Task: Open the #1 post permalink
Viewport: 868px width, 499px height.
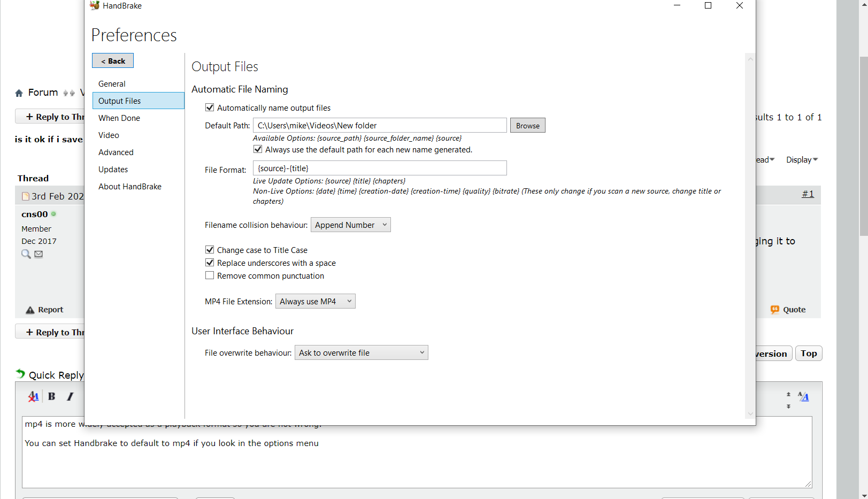Action: pyautogui.click(x=808, y=194)
